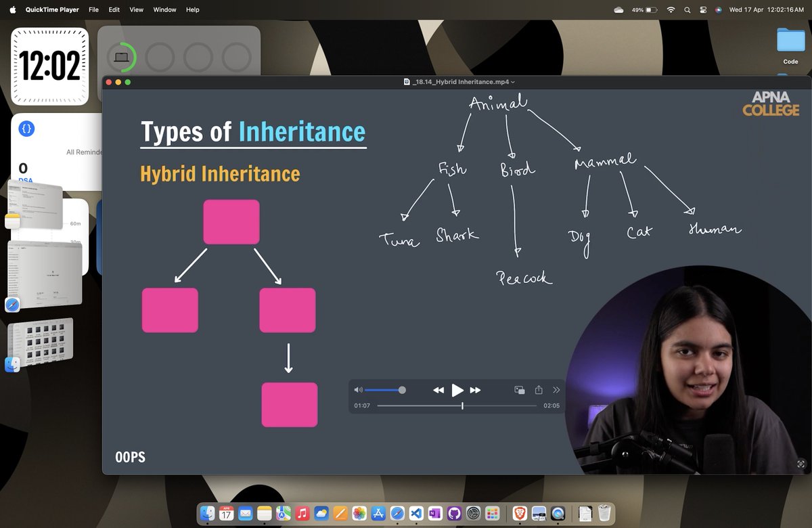Click the QuickTime Player Dock icon

coord(558,513)
